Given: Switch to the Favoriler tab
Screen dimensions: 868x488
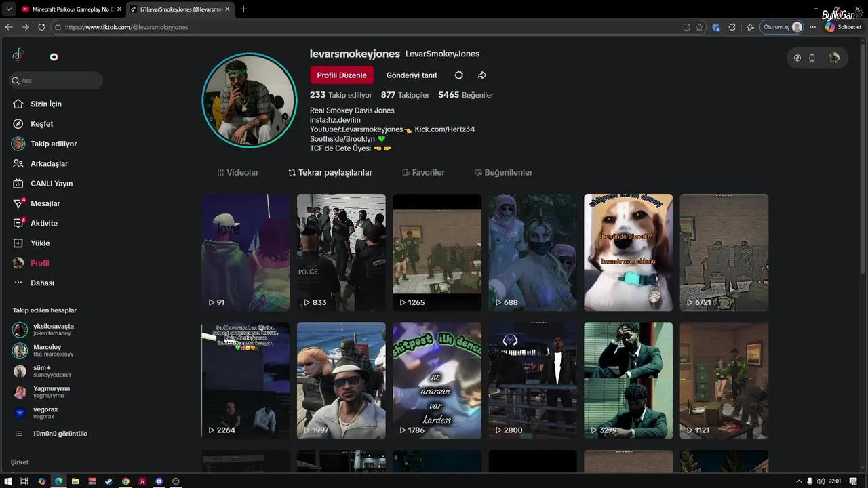Looking at the screenshot, I should (423, 173).
